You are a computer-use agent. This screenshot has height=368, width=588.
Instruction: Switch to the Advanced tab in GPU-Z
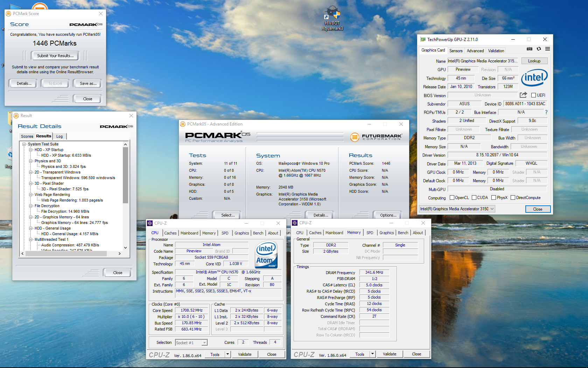475,51
